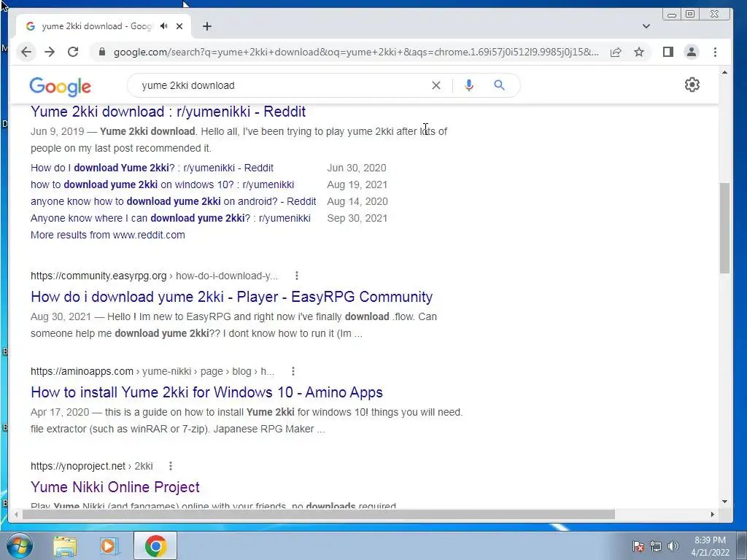Open the Amino Apps install guide result
The image size is (747, 560).
pos(206,392)
